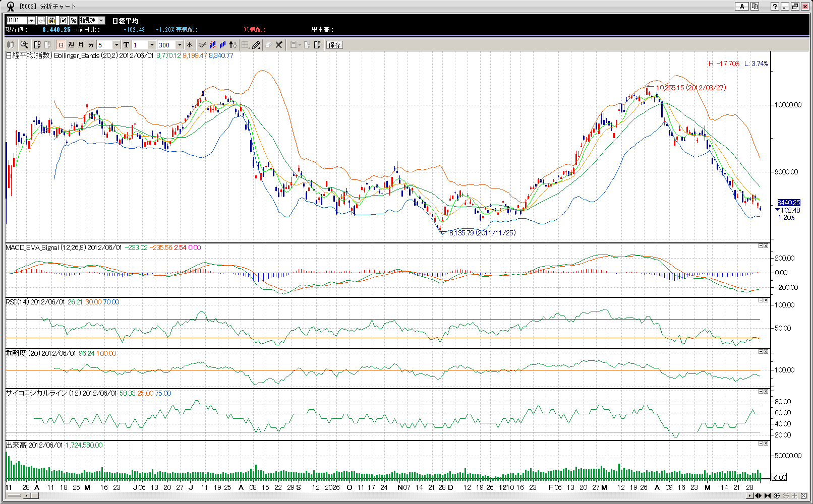Click the 保存 save button

coord(334,45)
